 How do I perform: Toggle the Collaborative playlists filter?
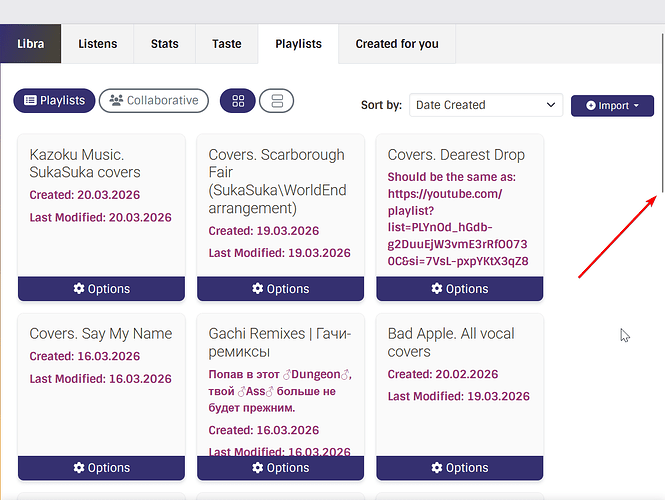click(x=154, y=100)
